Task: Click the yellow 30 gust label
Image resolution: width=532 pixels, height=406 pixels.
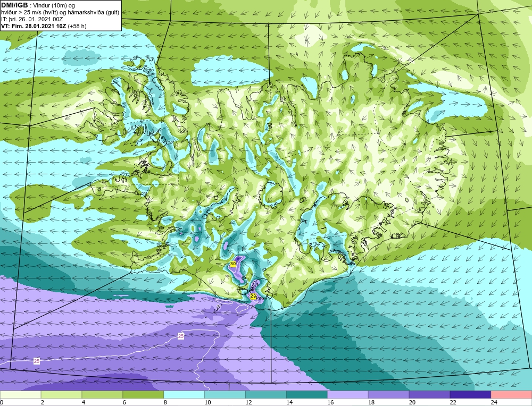Action: [233, 264]
